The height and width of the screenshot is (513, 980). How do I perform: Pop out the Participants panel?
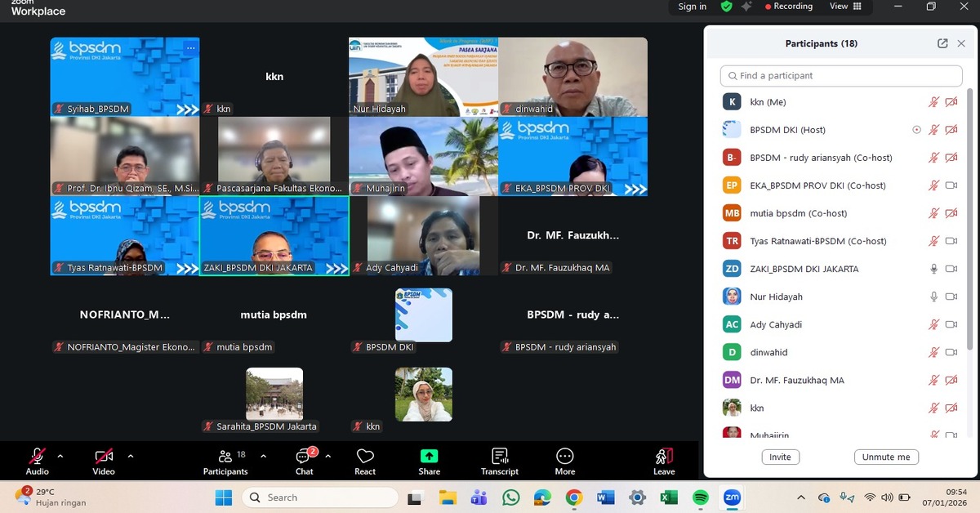[x=942, y=43]
